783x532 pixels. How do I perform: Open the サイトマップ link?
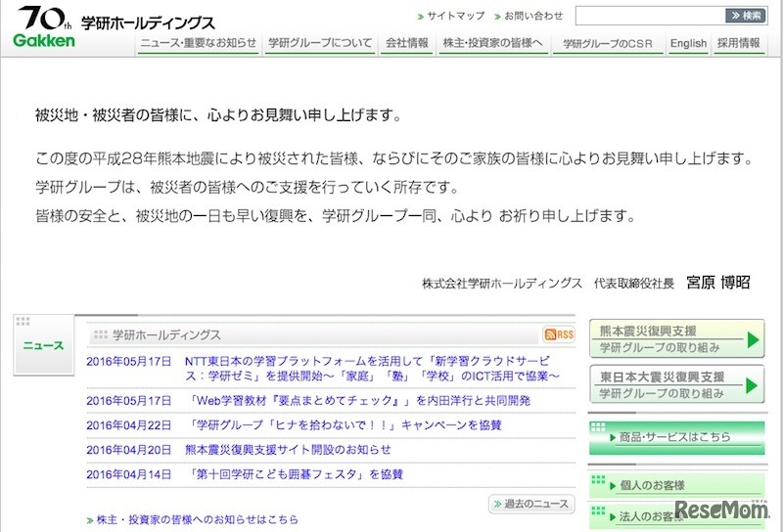click(x=455, y=17)
